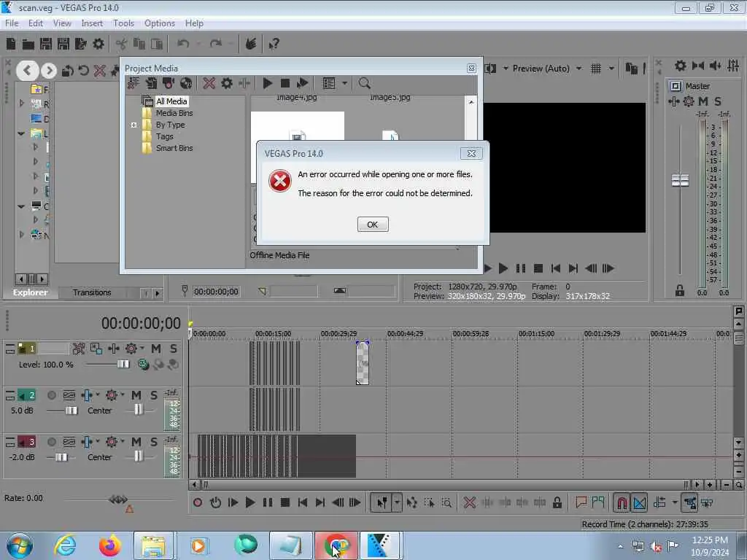Click the Lock Envelopes padlock icon in timeline toolbar
Viewport: 747px width, 560px height.
coord(557,502)
